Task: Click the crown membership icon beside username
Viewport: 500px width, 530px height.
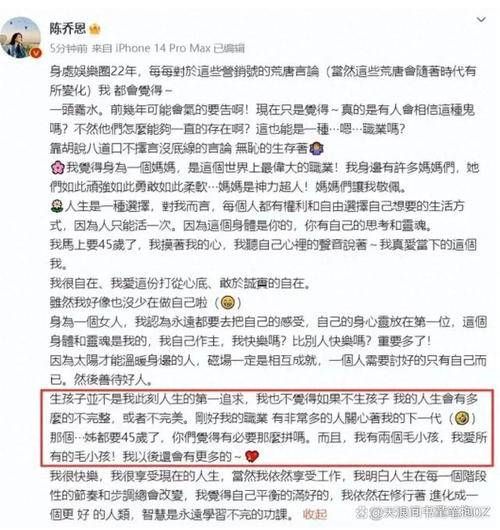Action: pyautogui.click(x=94, y=30)
